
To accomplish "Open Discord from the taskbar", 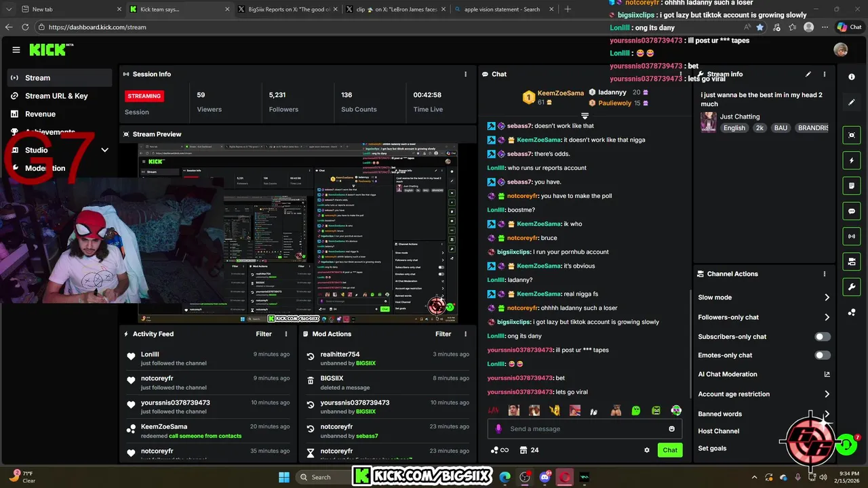I will (x=545, y=477).
